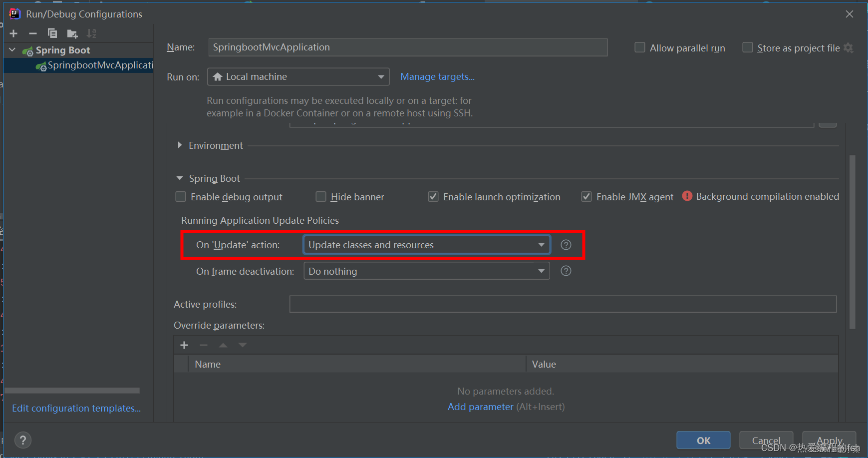Collapse the Spring Boot tree node
Viewport: 868px width, 458px height.
pyautogui.click(x=12, y=50)
